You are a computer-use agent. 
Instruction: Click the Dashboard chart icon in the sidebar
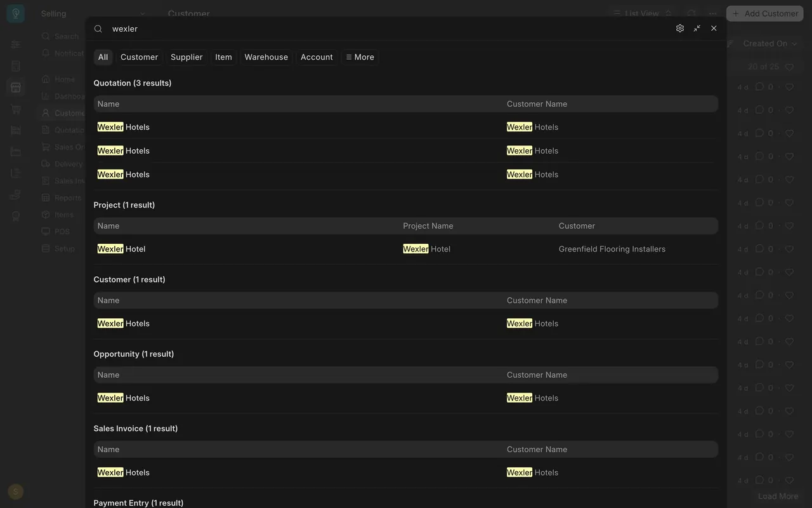click(46, 97)
